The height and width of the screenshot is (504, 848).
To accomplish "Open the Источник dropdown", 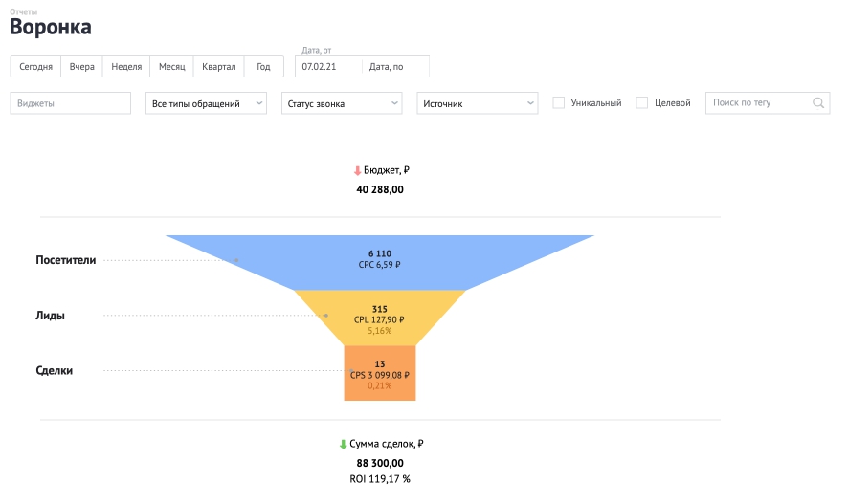I will tap(478, 103).
